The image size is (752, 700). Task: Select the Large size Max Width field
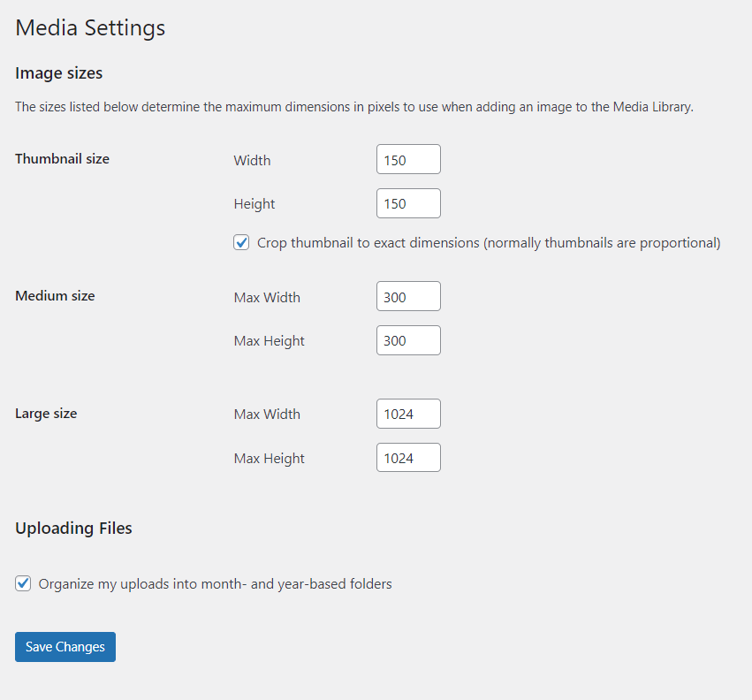pos(408,414)
